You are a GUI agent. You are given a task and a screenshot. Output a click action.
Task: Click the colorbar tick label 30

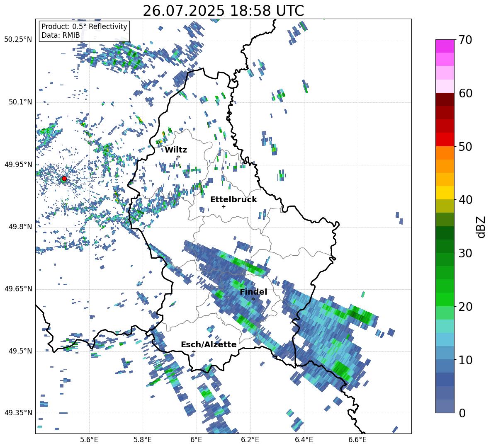tap(465, 253)
